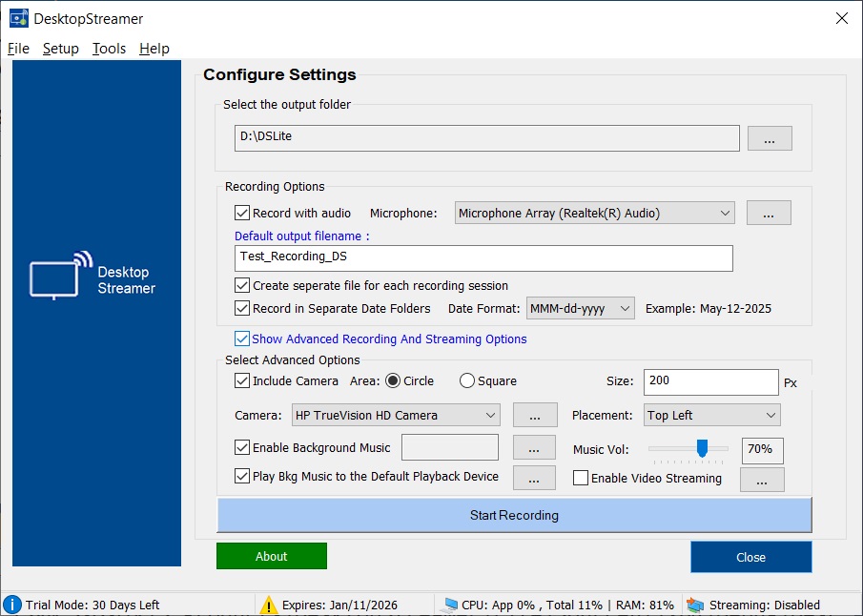
Task: Click the default output filename field
Action: tap(483, 258)
